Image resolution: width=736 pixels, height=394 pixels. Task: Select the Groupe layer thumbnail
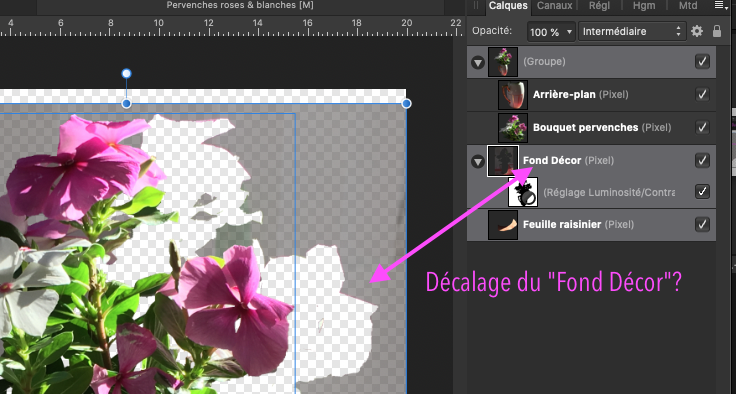point(503,62)
